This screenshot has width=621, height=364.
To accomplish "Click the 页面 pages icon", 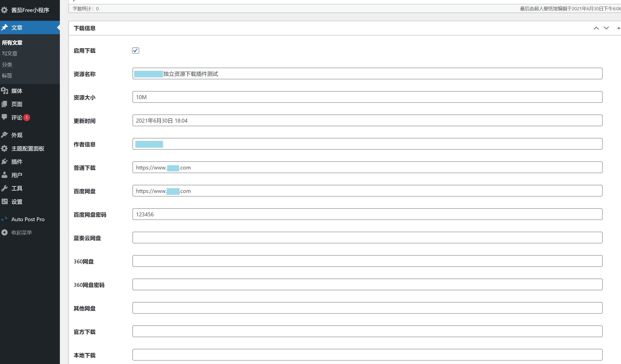I will (x=4, y=104).
